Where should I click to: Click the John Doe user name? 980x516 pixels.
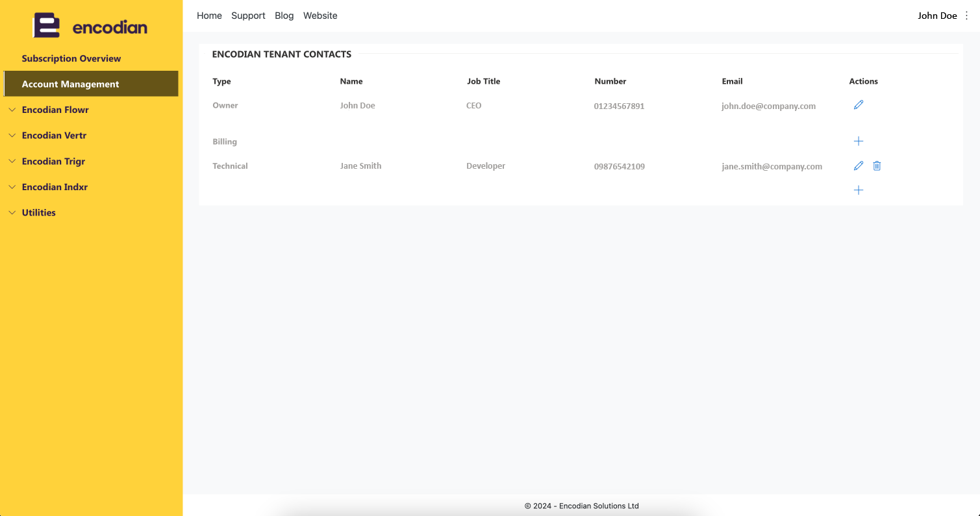937,16
